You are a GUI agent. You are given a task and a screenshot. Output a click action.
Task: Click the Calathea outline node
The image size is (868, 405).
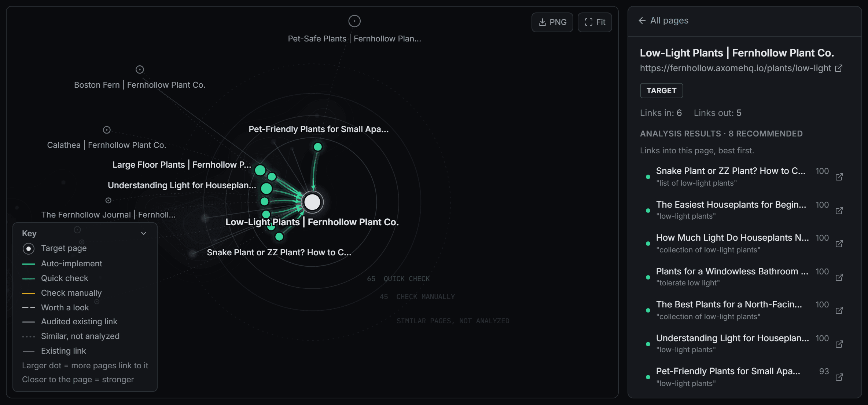pos(107,130)
